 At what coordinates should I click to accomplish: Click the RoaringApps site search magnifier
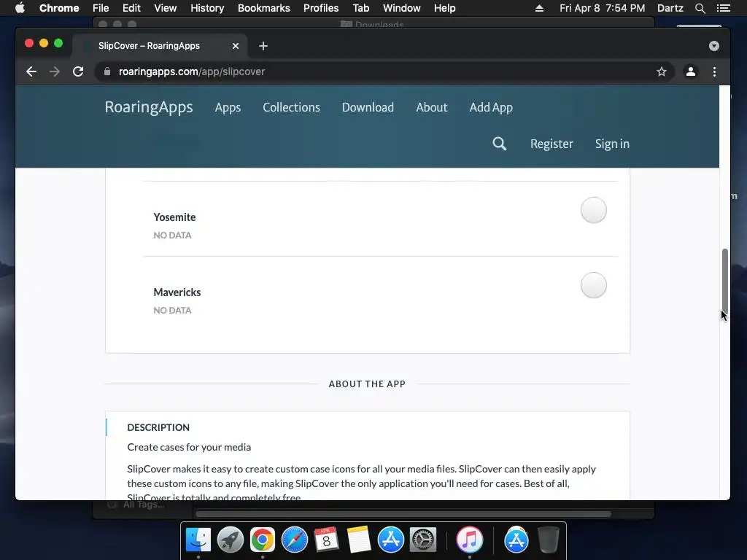tap(499, 144)
